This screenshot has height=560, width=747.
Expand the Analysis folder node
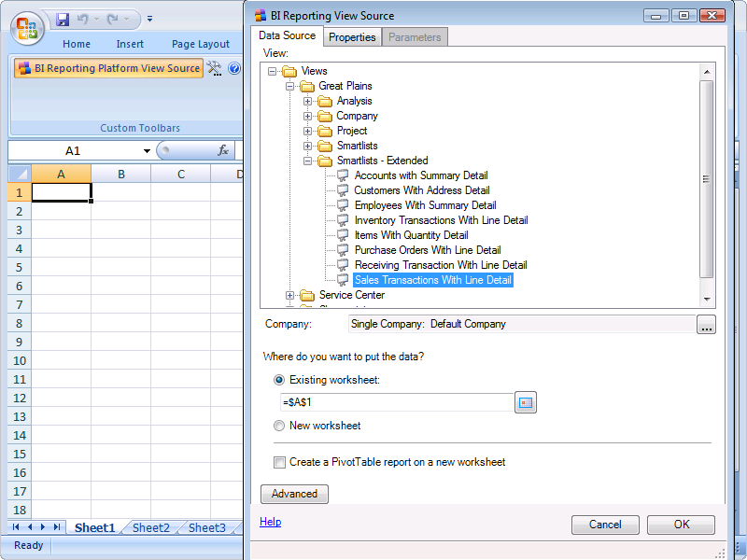308,101
